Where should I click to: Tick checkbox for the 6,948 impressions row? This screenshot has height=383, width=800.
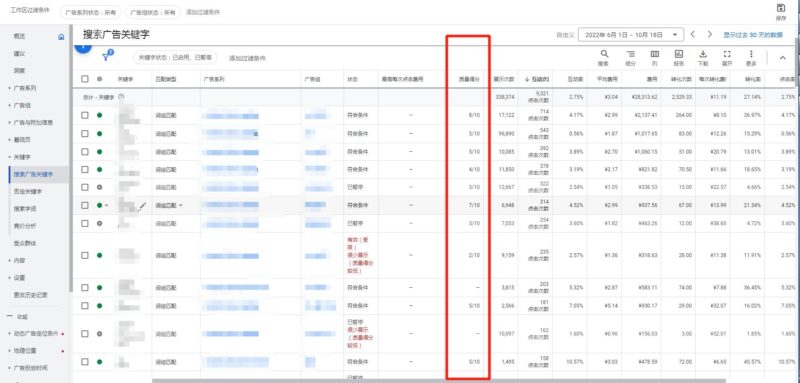point(85,206)
